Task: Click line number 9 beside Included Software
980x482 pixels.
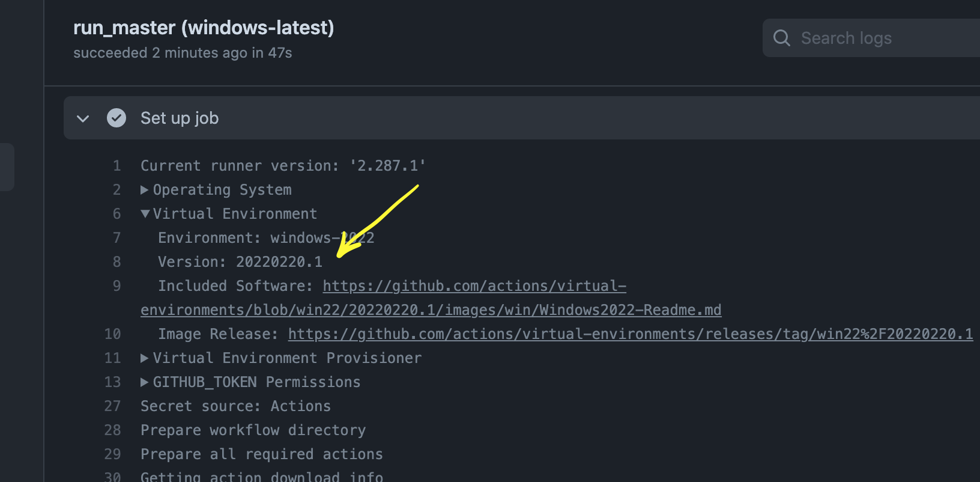Action: click(x=116, y=285)
